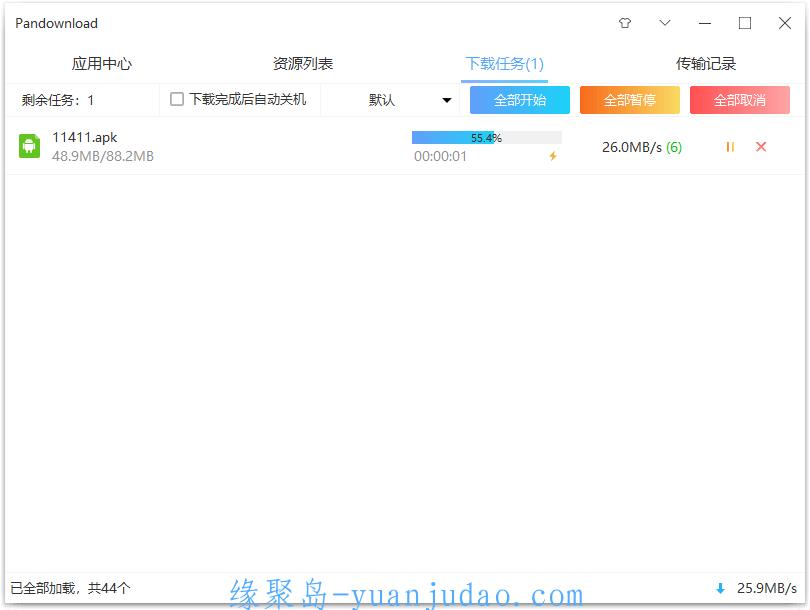This screenshot has height=610, width=810.
Task: Open the title bar dropdown menu chevron
Action: point(665,23)
